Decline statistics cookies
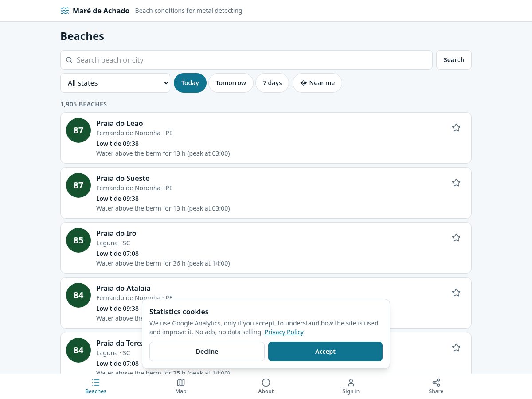The width and height of the screenshot is (532, 399). (x=207, y=352)
